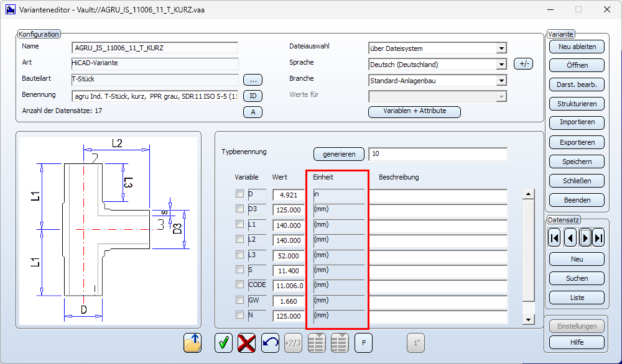Click the variable list scrollbar up arrow
Image resolution: width=622 pixels, height=364 pixels.
pyautogui.click(x=528, y=194)
